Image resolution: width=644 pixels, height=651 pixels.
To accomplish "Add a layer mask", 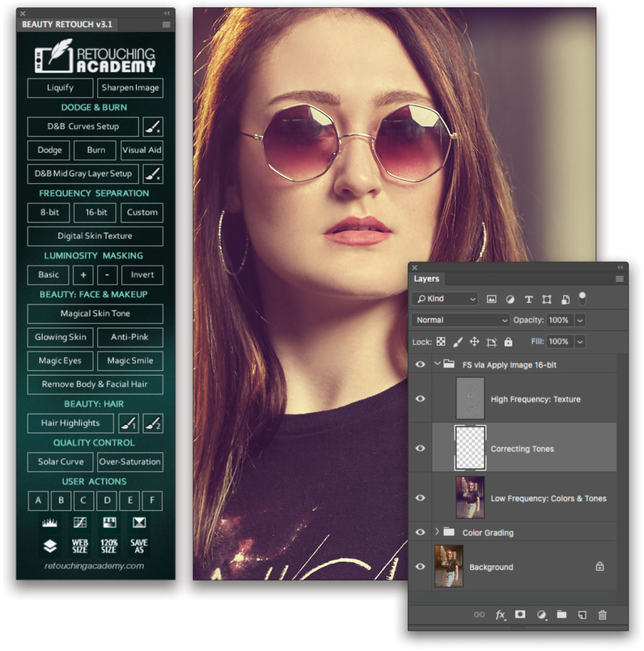I will tap(520, 615).
